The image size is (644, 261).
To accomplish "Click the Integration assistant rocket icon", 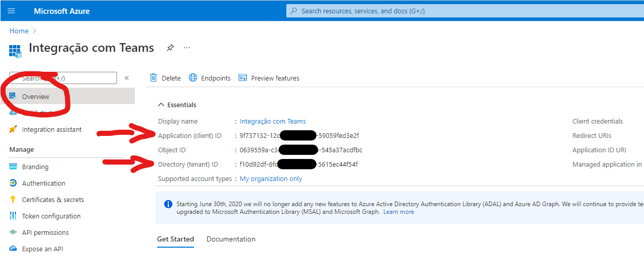I will coord(13,129).
